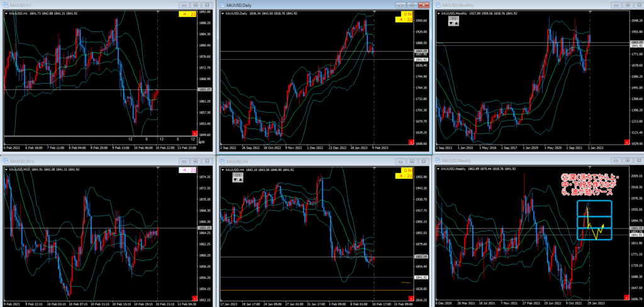The height and width of the screenshot is (307, 644).
Task: Click the XAUUSD,H4 window title icon
Action: (222, 162)
